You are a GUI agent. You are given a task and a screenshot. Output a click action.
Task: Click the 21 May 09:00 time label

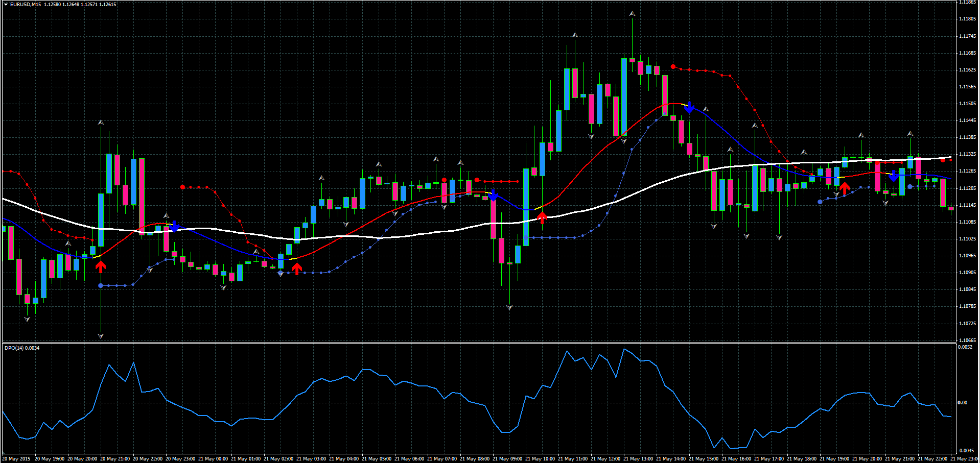pyautogui.click(x=507, y=459)
